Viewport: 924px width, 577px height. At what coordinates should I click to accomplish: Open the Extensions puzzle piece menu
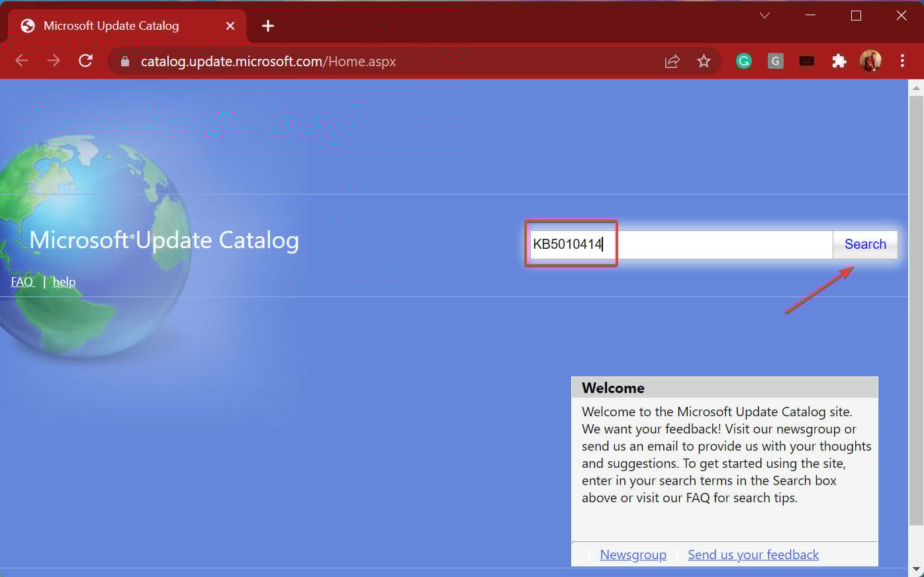pyautogui.click(x=839, y=62)
